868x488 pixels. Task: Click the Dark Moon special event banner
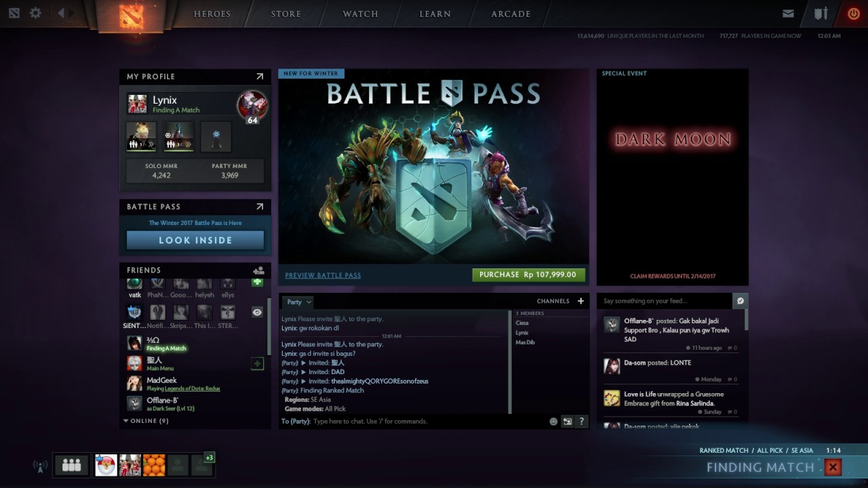(673, 177)
